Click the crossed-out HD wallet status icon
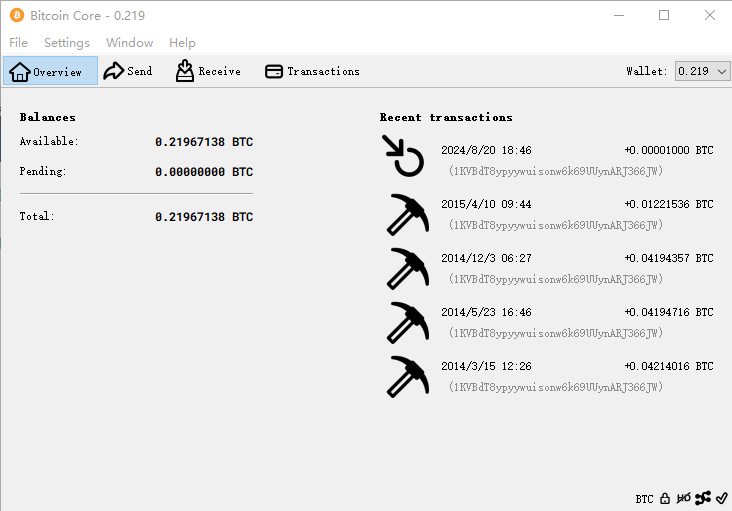 (683, 498)
